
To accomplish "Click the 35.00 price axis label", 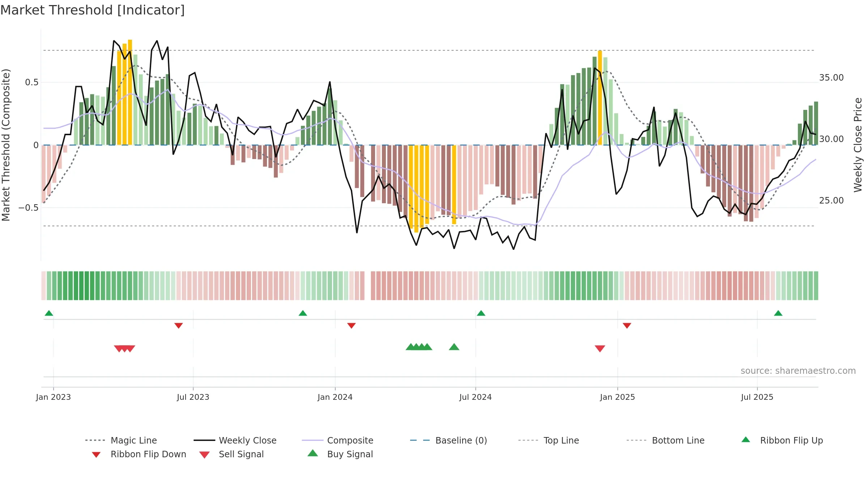I will 831,78.
